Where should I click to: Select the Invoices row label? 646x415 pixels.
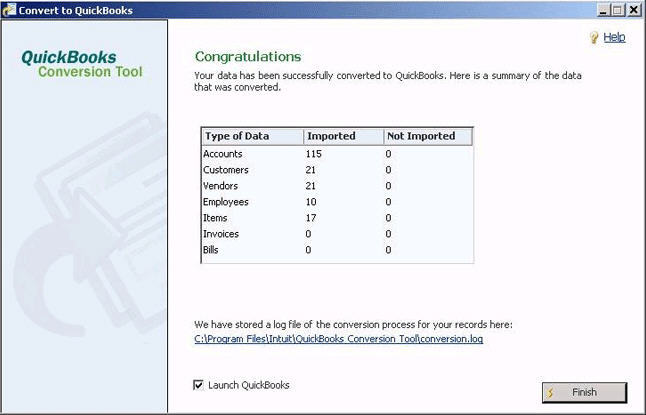point(221,234)
